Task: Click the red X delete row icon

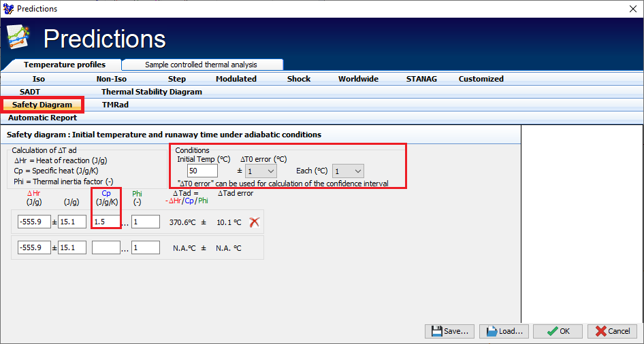Action: (255, 222)
